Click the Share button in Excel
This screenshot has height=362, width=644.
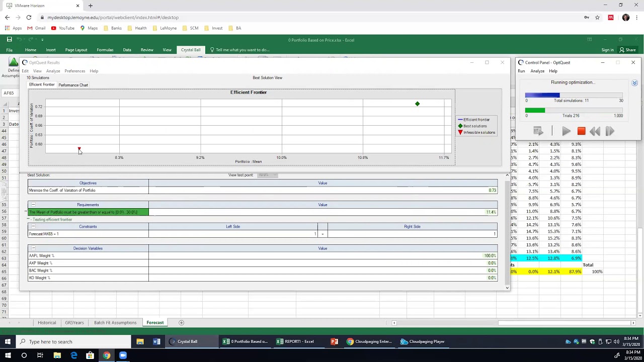tap(627, 50)
